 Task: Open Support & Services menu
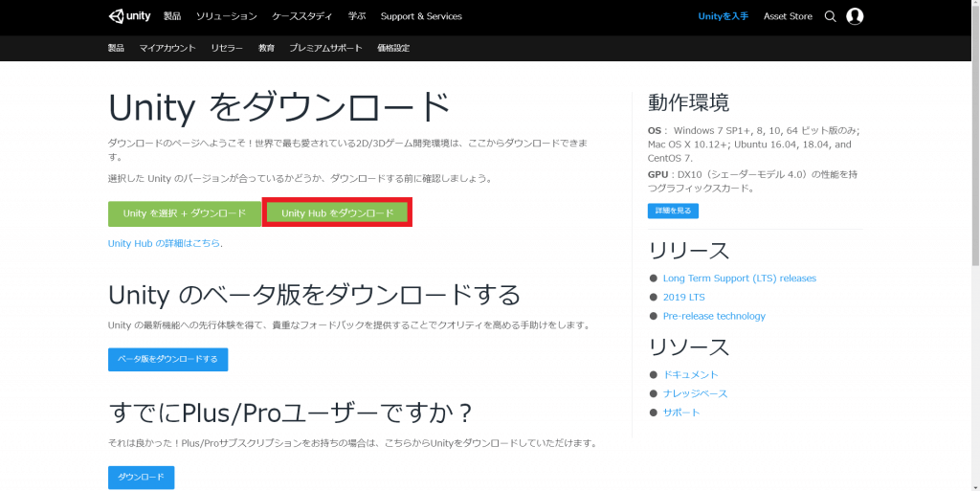(x=420, y=16)
